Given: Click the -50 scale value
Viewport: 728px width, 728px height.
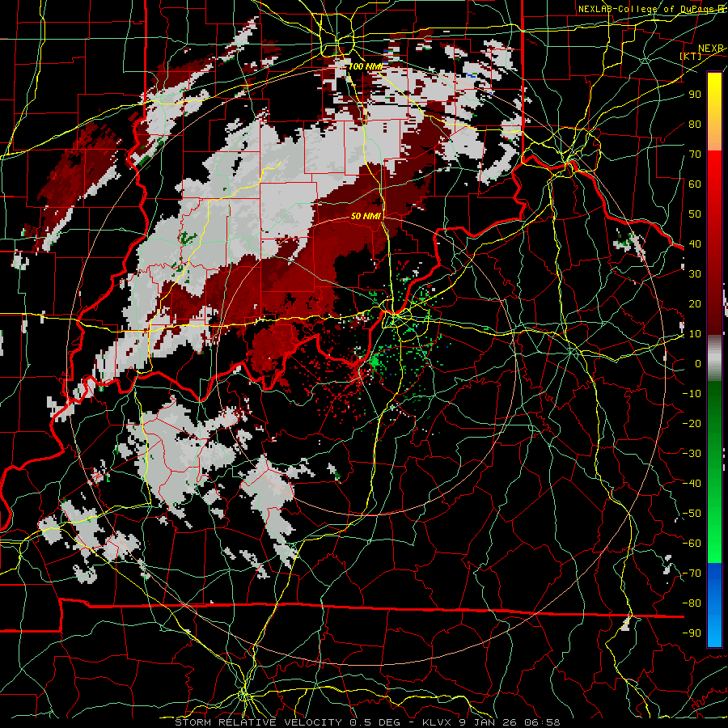Looking at the screenshot, I should (x=692, y=514).
